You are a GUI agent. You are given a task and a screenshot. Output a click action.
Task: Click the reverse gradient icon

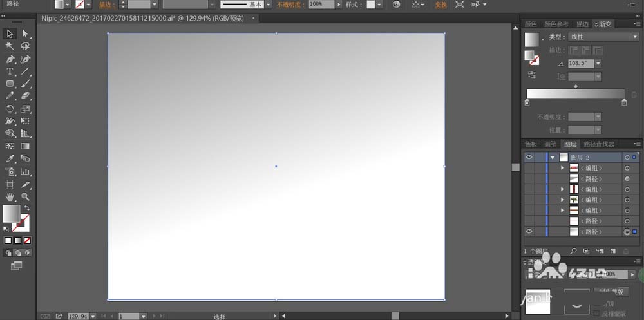[532, 75]
